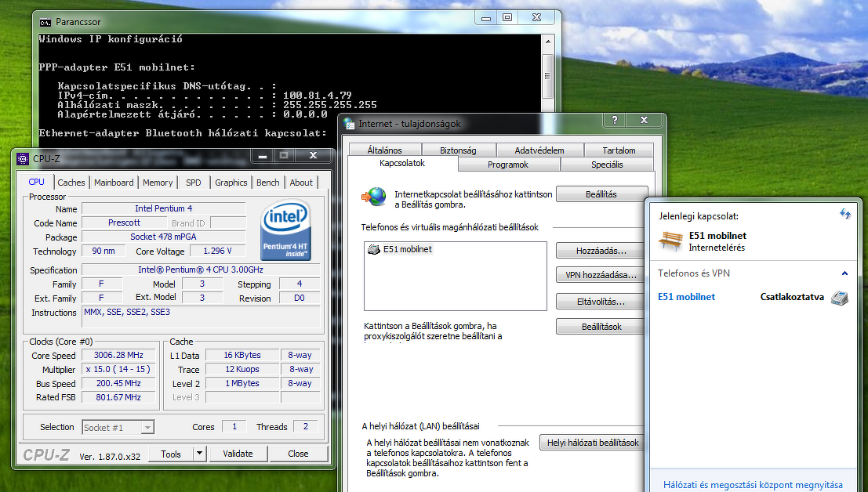Click the Trace 12 Kuops value
This screenshot has height=492, width=868.
coord(242,369)
